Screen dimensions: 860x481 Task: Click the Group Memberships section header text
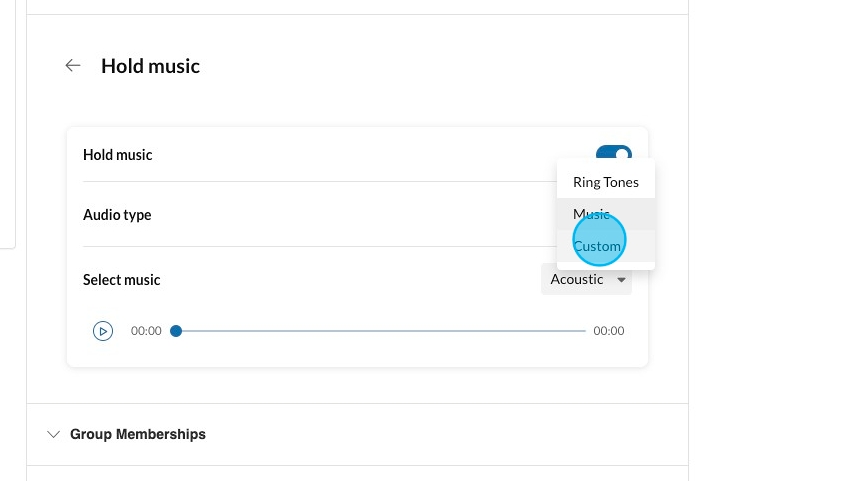[x=138, y=434]
